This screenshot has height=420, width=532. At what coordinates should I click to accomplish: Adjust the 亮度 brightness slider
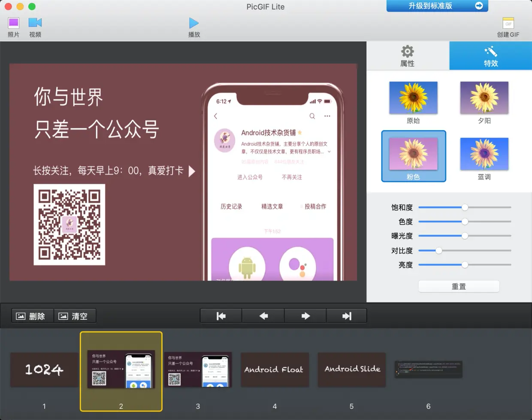pyautogui.click(x=465, y=265)
